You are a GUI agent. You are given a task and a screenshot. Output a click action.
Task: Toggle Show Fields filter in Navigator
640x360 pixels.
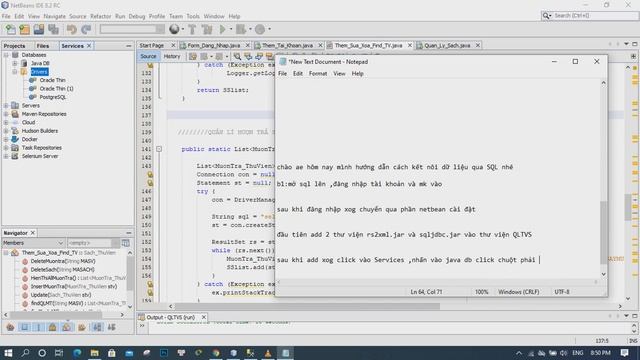[x=24, y=327]
